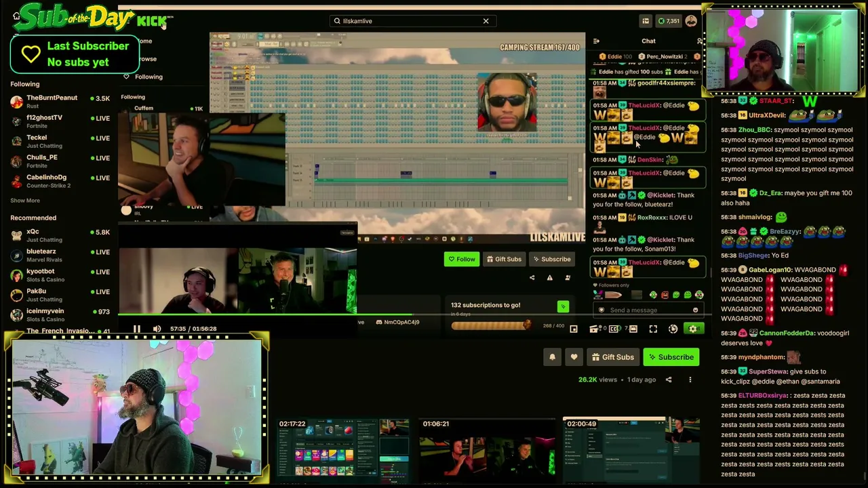Image resolution: width=868 pixels, height=488 pixels.
Task: Enter fullscreen with the fullscreen icon
Action: coord(653,329)
